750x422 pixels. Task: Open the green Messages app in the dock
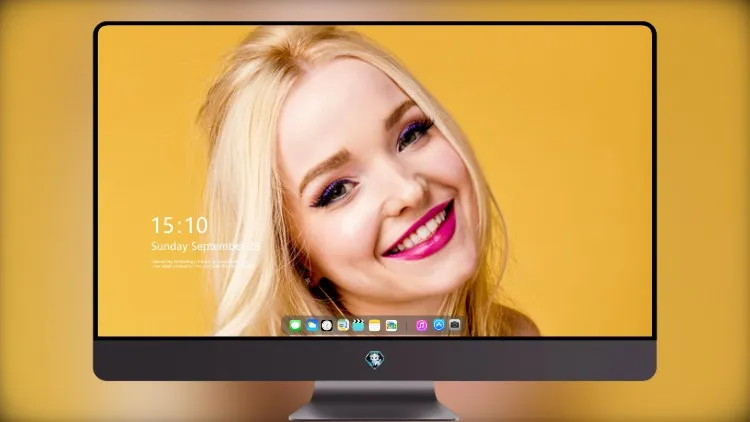click(x=295, y=326)
